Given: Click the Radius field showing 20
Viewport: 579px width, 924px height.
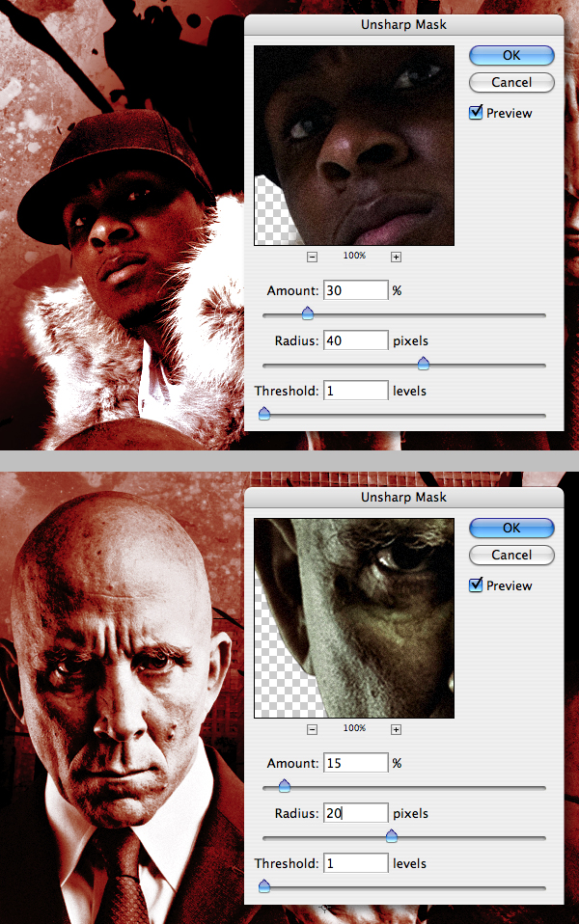Looking at the screenshot, I should click(x=355, y=813).
